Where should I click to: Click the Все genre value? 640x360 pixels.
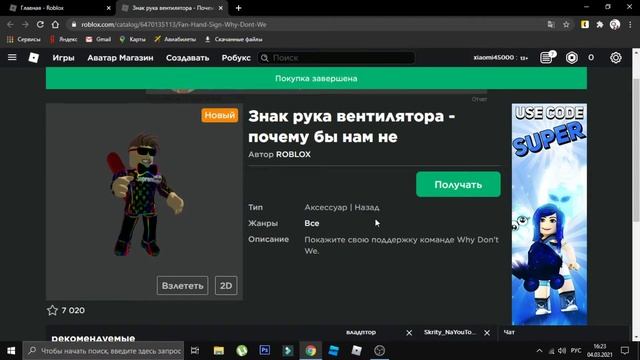[312, 223]
